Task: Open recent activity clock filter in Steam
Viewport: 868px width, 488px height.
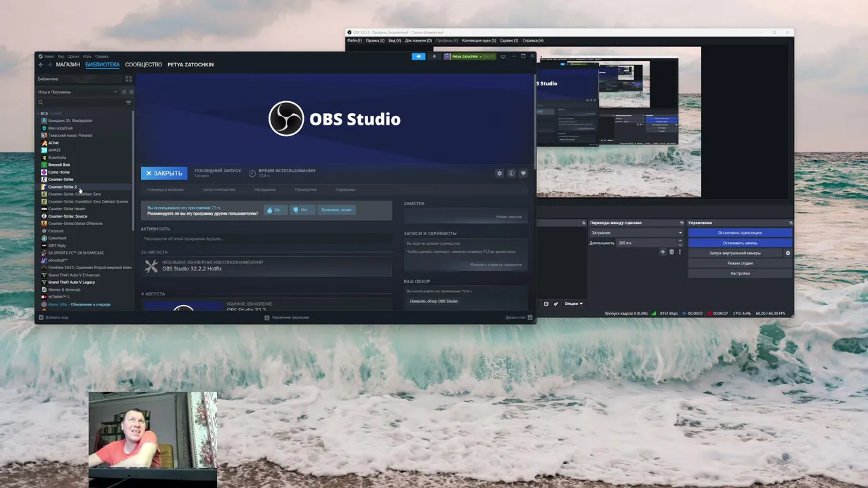Action: [124, 91]
